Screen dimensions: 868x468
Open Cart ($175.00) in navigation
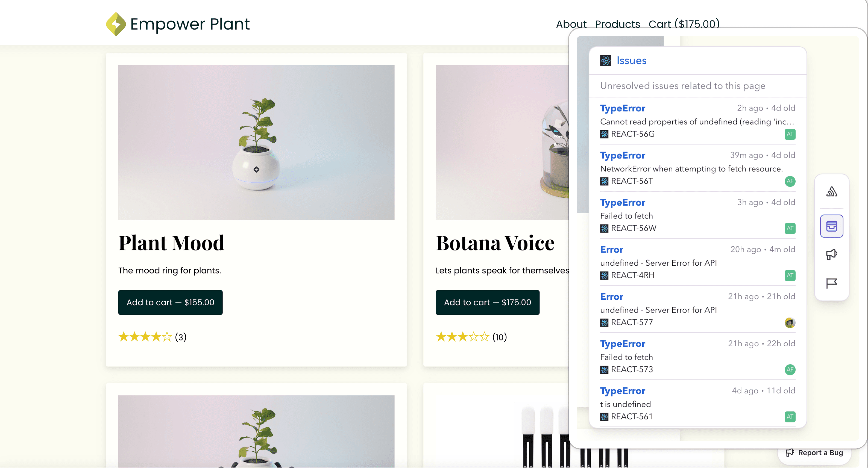tap(684, 24)
